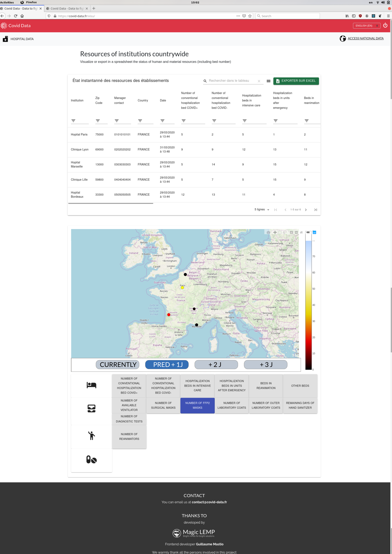Select Number of Reanimators indicator
The height and width of the screenshot is (554, 392).
coord(129,437)
